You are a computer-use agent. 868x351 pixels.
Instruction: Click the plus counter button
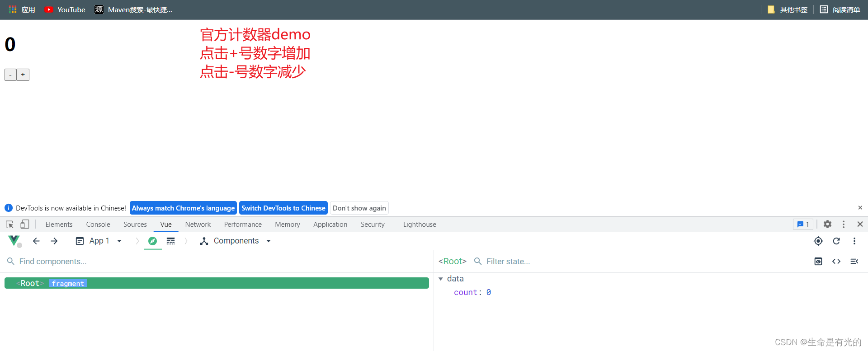click(23, 75)
